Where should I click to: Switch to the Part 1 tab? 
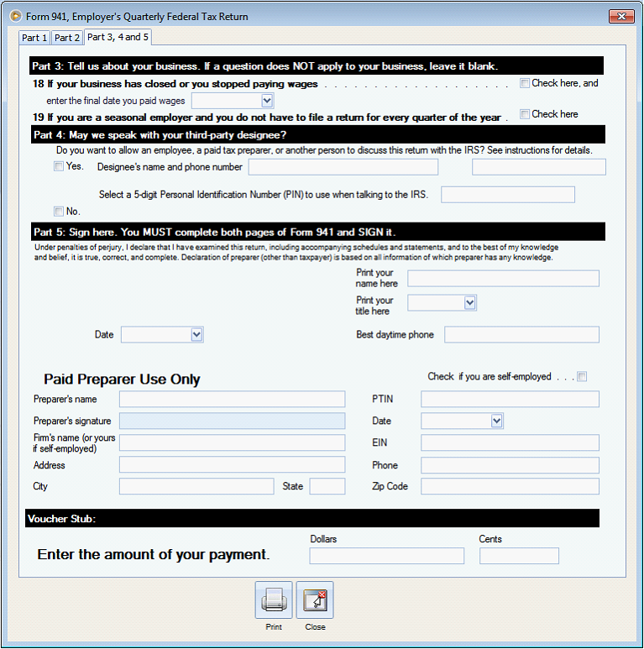point(34,38)
